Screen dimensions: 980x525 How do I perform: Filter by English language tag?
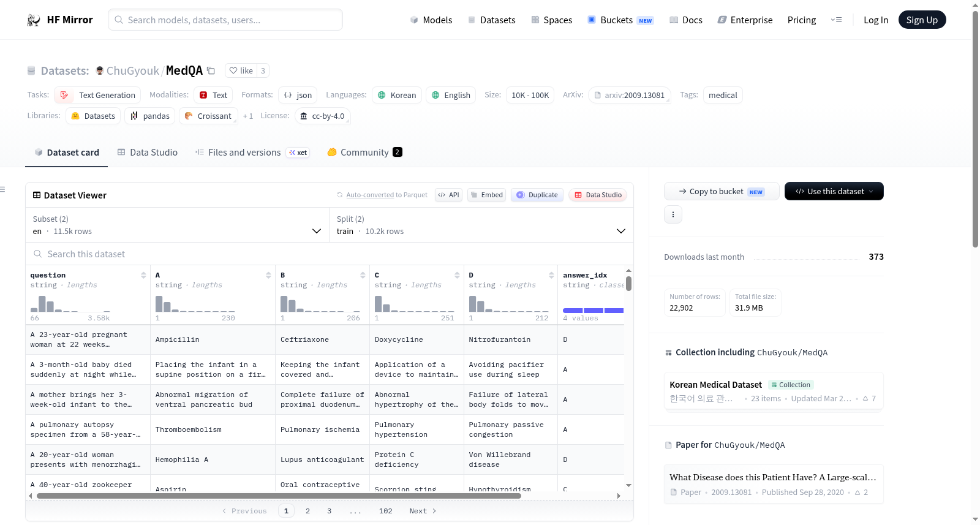coord(451,95)
